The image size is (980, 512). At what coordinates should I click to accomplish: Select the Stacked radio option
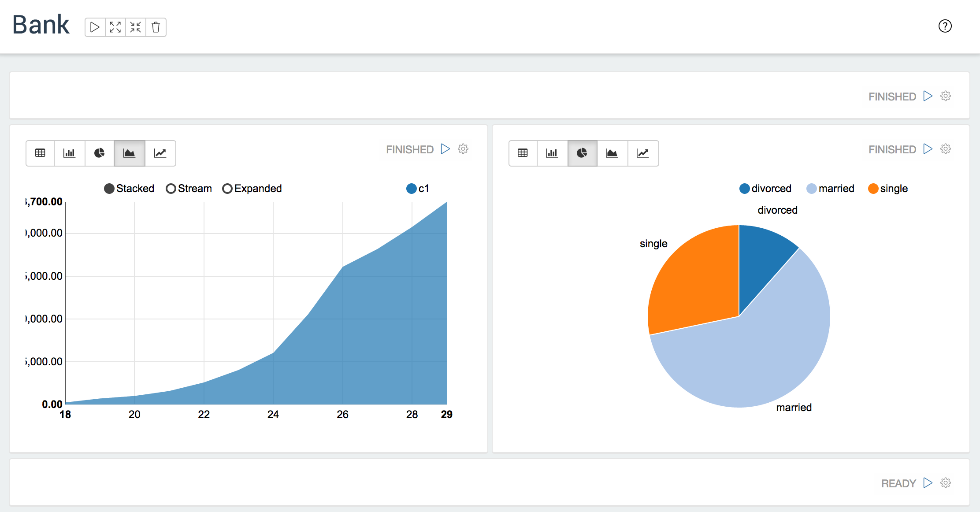point(109,189)
